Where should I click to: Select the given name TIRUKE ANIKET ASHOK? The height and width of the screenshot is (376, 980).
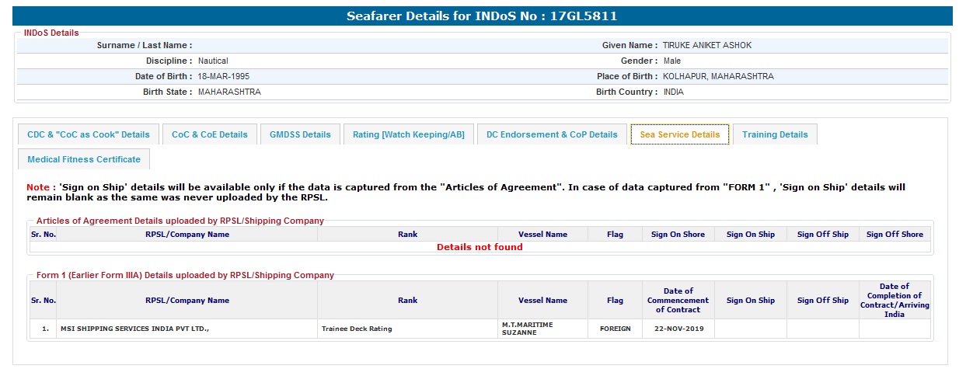pyautogui.click(x=706, y=46)
